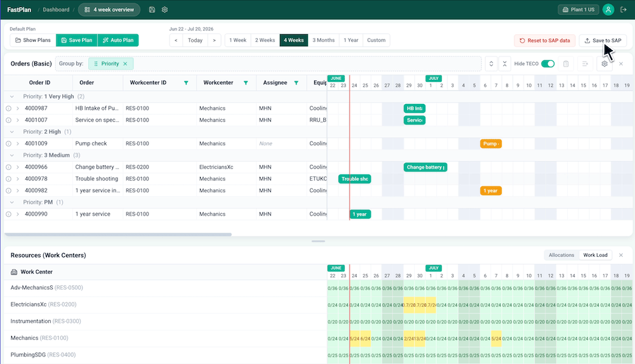Go to previous period arrow
The width and height of the screenshot is (635, 364).
(176, 40)
